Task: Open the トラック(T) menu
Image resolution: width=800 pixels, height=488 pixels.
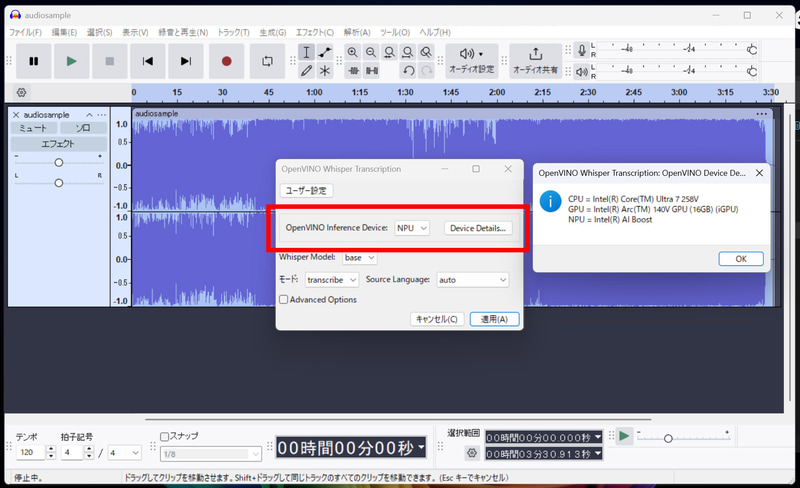Action: (x=234, y=32)
